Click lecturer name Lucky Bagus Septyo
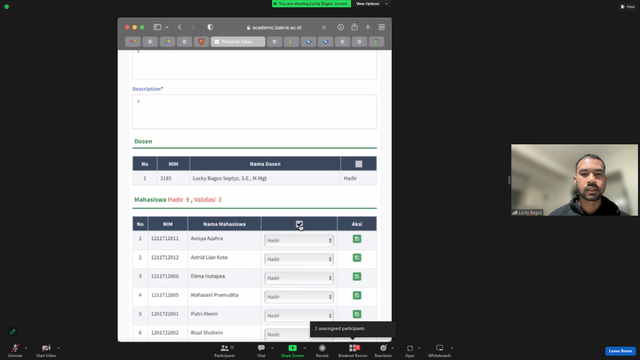 tap(229, 178)
